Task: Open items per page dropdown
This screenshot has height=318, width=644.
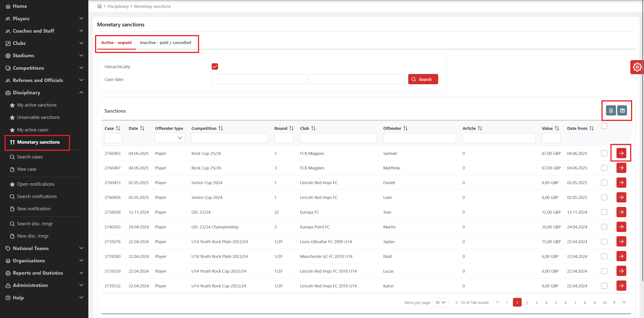Action: [x=440, y=303]
